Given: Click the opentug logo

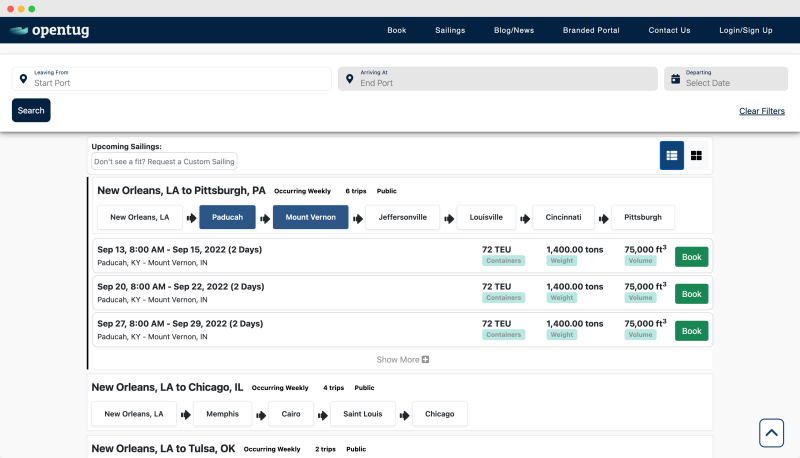Looking at the screenshot, I should 50,30.
